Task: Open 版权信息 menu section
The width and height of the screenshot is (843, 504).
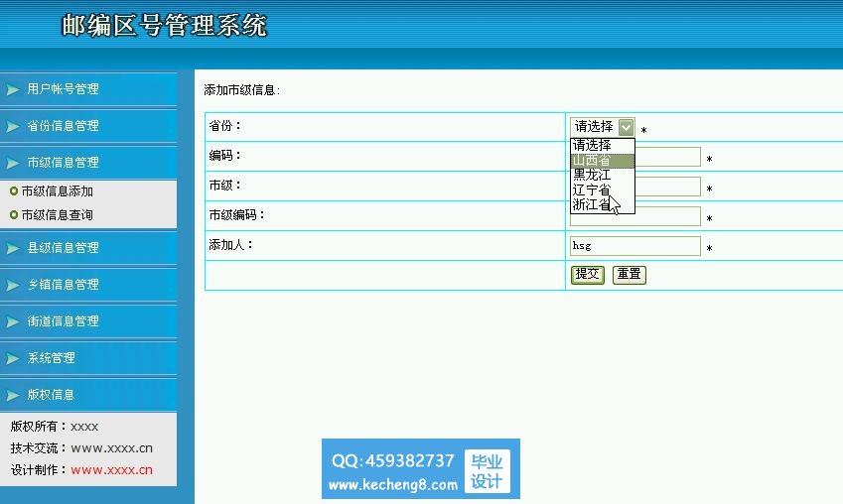Action: point(88,395)
